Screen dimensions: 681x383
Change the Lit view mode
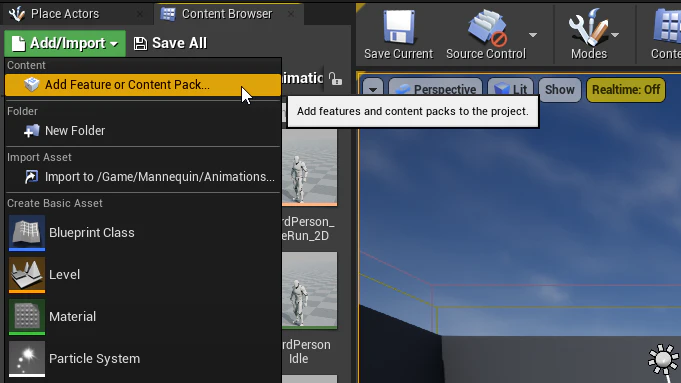tap(511, 89)
